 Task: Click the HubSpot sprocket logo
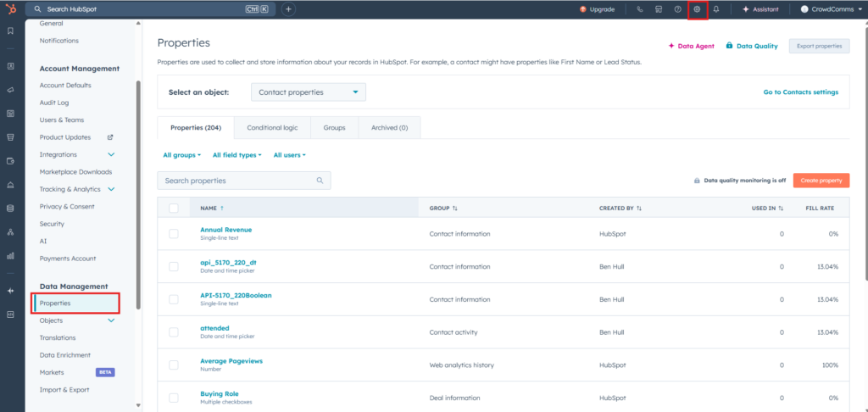tap(10, 9)
